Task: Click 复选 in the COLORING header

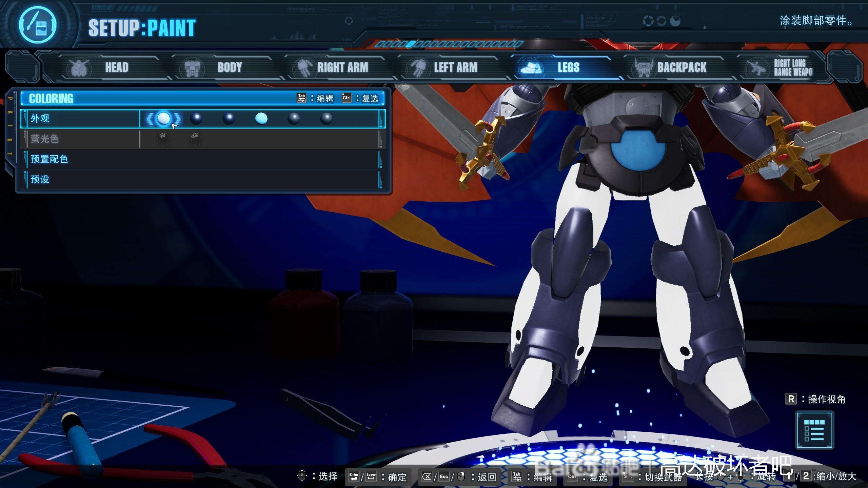Action: tap(370, 99)
